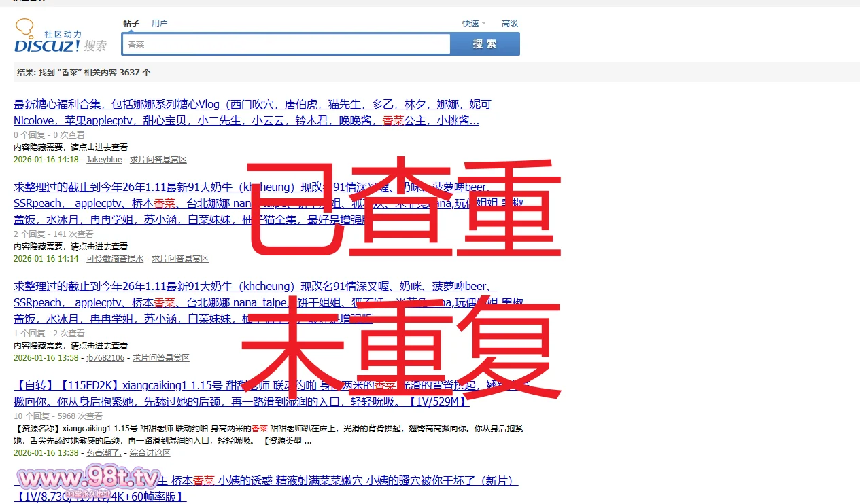
Task: Switch to the 用户 search tab
Action: [x=159, y=23]
